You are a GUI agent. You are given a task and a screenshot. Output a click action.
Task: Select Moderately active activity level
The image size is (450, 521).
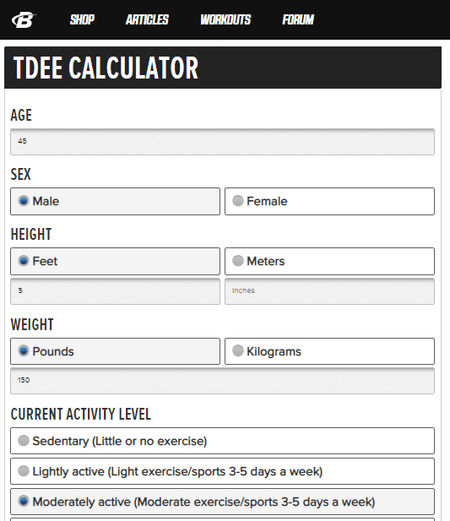pyautogui.click(x=222, y=502)
